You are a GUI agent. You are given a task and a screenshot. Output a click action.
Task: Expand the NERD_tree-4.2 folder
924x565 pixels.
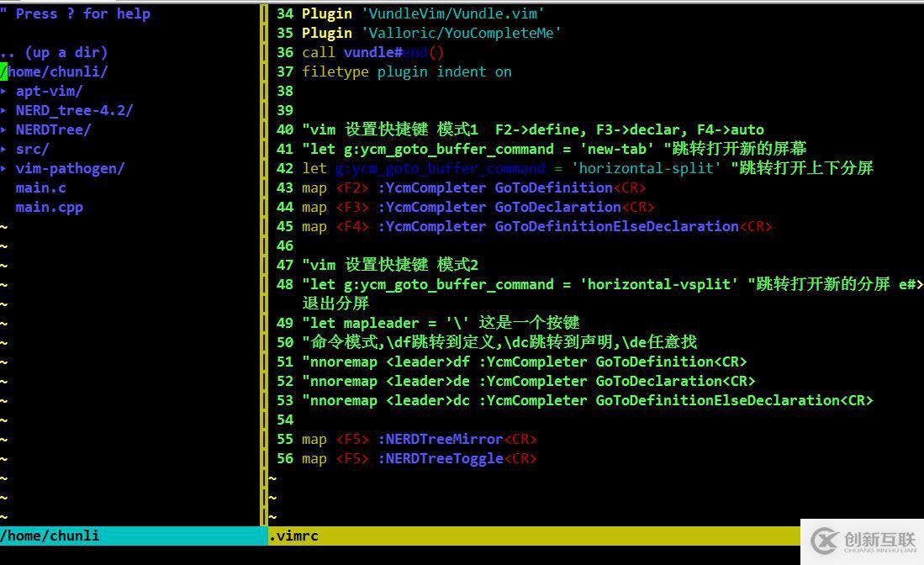tap(73, 110)
